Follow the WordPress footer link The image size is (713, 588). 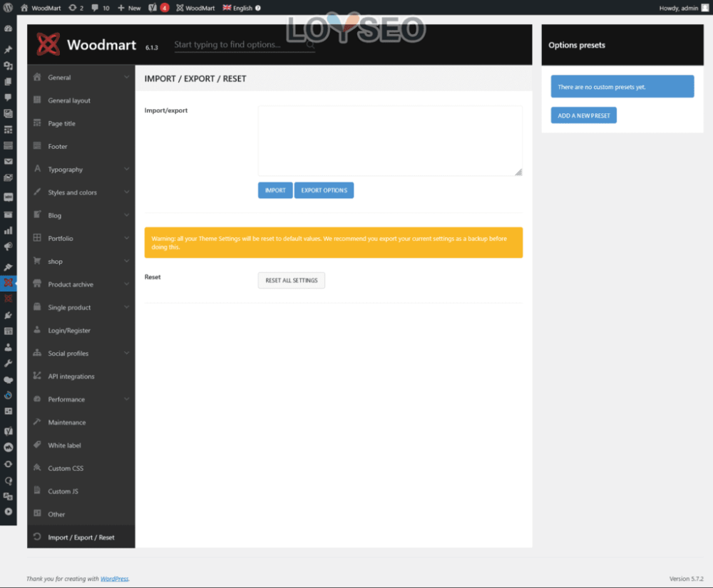click(x=115, y=579)
